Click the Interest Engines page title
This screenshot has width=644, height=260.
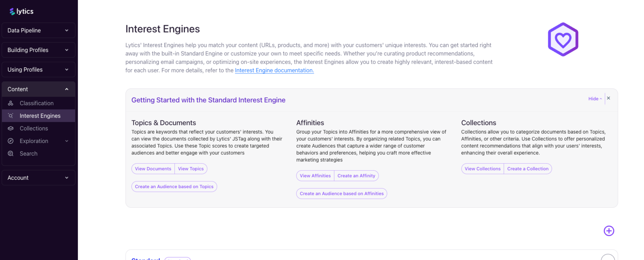pos(163,29)
